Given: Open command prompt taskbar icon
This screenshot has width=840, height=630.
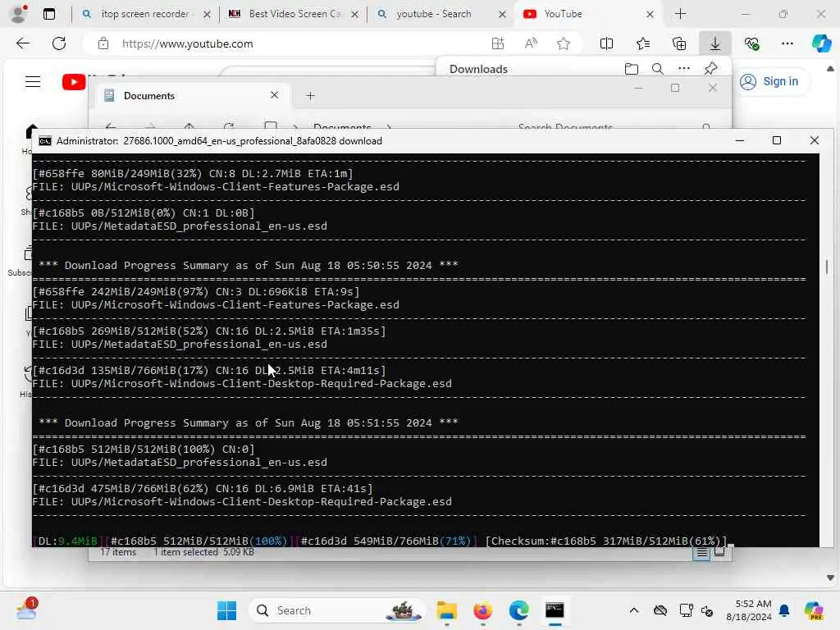Looking at the screenshot, I should pyautogui.click(x=555, y=610).
